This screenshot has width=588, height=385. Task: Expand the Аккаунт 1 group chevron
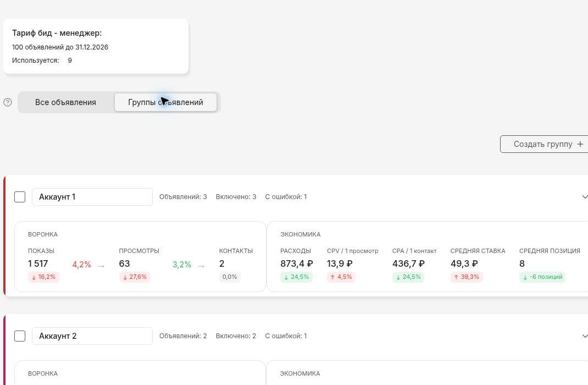(x=585, y=197)
